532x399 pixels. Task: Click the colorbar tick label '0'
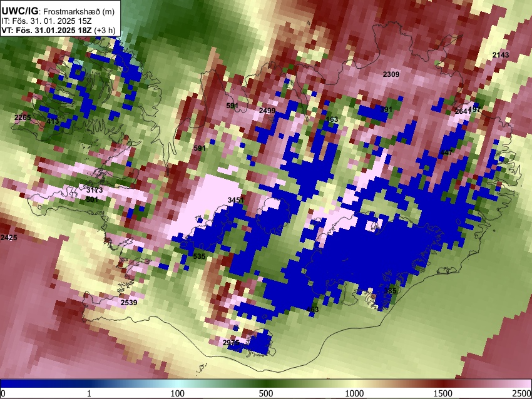tap(3, 393)
